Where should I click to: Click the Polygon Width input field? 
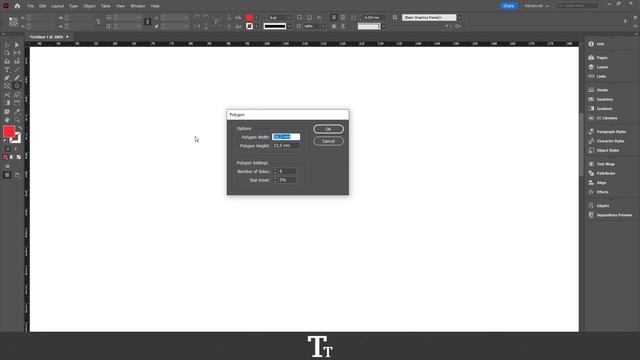point(286,137)
